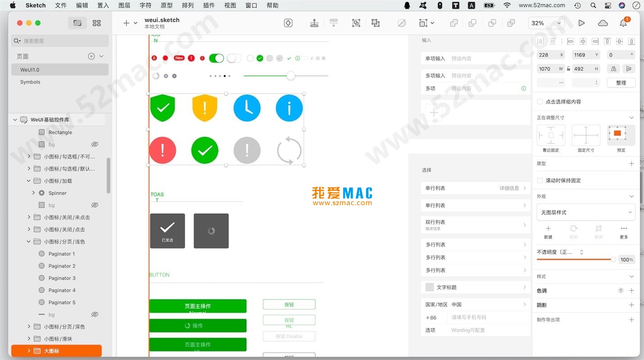The image size is (644, 360).
Task: Click the Sketch app menu
Action: tap(36, 5)
